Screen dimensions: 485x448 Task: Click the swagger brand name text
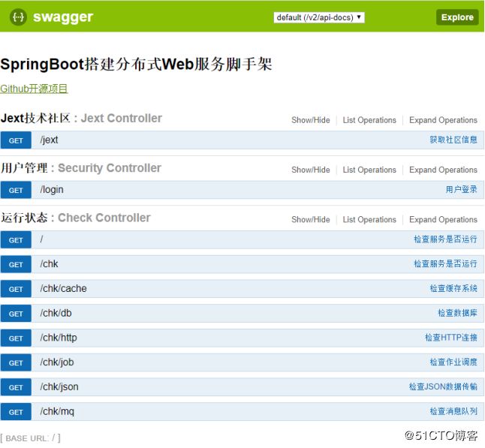[63, 17]
